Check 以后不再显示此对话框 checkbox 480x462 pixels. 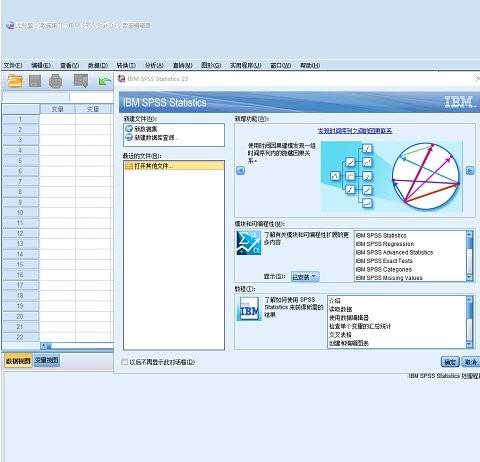click(x=125, y=362)
